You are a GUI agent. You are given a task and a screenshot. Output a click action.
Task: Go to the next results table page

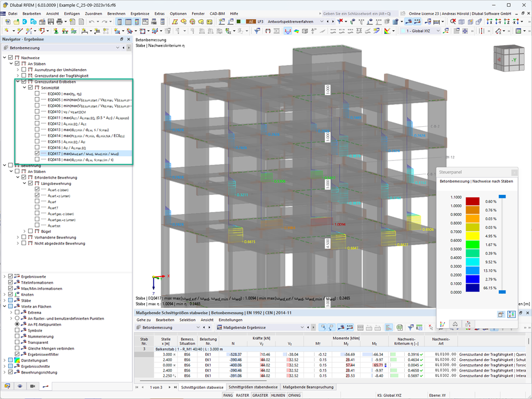point(169,387)
